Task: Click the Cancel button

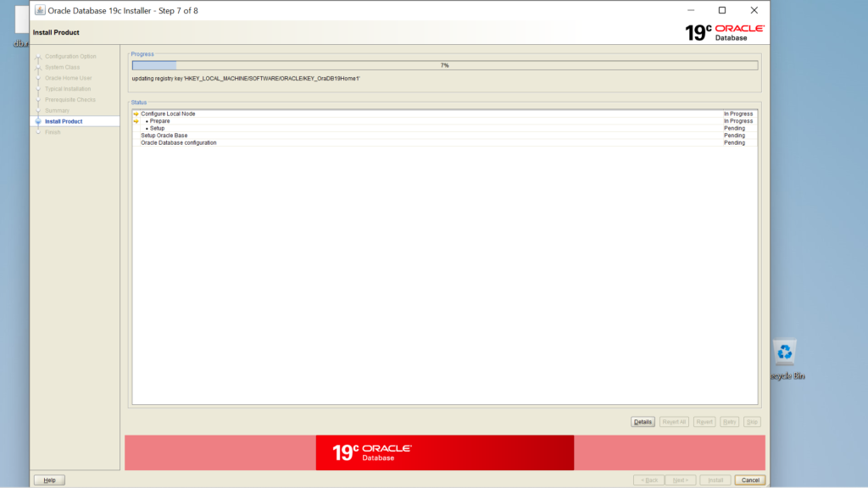Action: pos(749,479)
